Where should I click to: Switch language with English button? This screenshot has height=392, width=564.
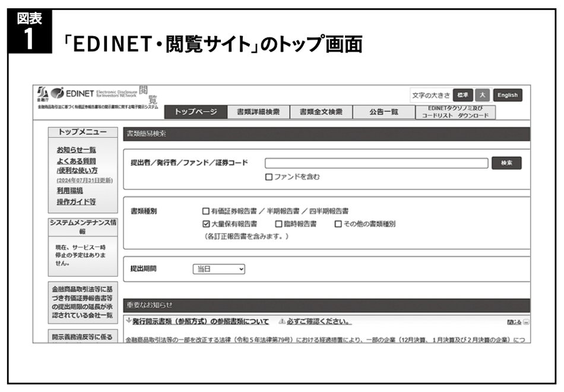(x=508, y=95)
